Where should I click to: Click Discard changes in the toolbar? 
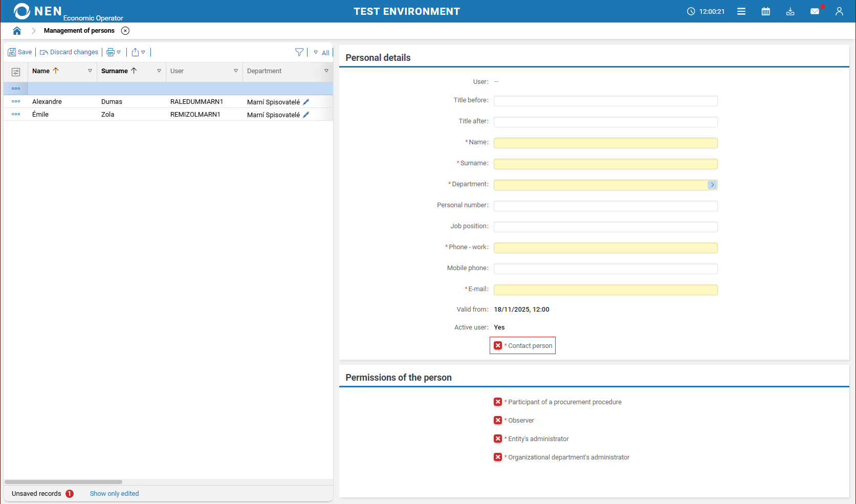click(69, 52)
